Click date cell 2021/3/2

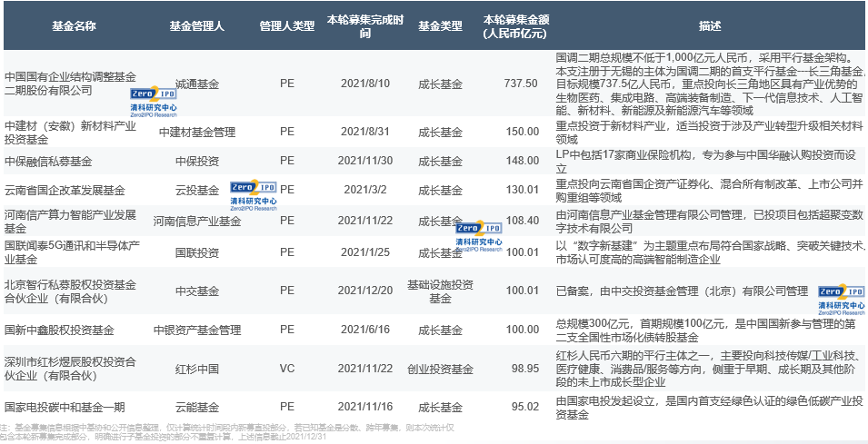[x=364, y=190]
